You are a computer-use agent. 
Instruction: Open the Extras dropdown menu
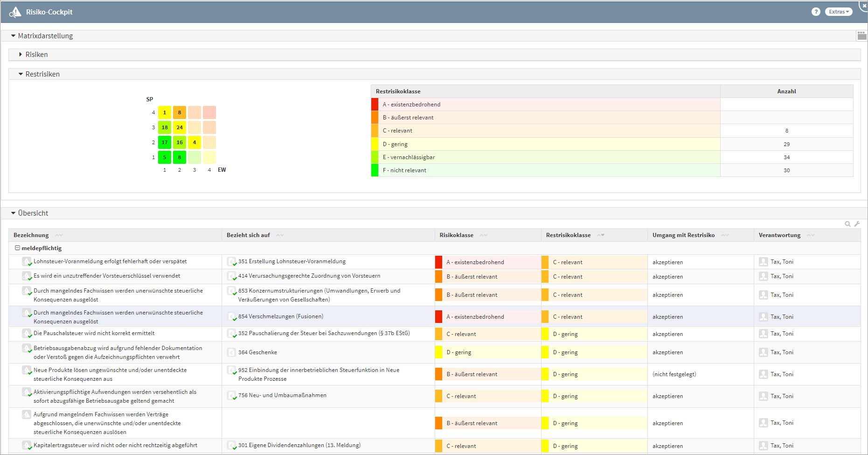tap(838, 12)
